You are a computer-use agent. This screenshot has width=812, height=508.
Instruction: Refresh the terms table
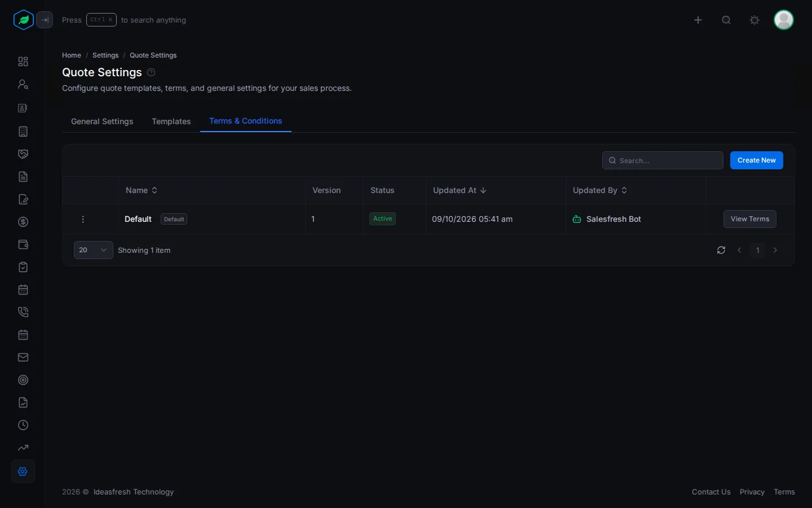click(x=721, y=250)
